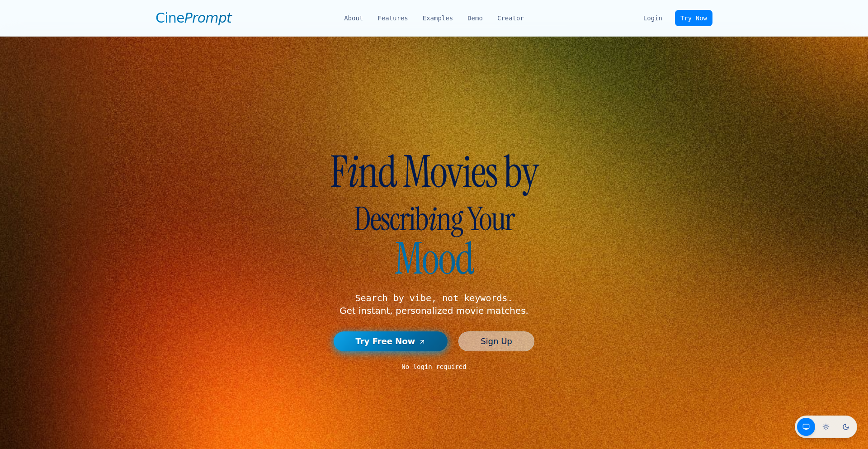This screenshot has height=449, width=868.
Task: Go to the About section
Action: [354, 18]
